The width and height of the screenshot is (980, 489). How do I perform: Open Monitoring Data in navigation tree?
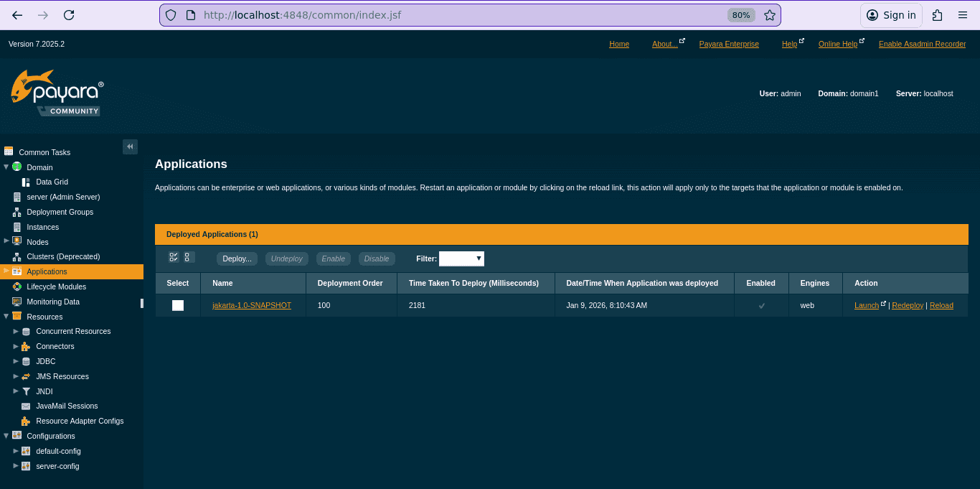point(52,302)
